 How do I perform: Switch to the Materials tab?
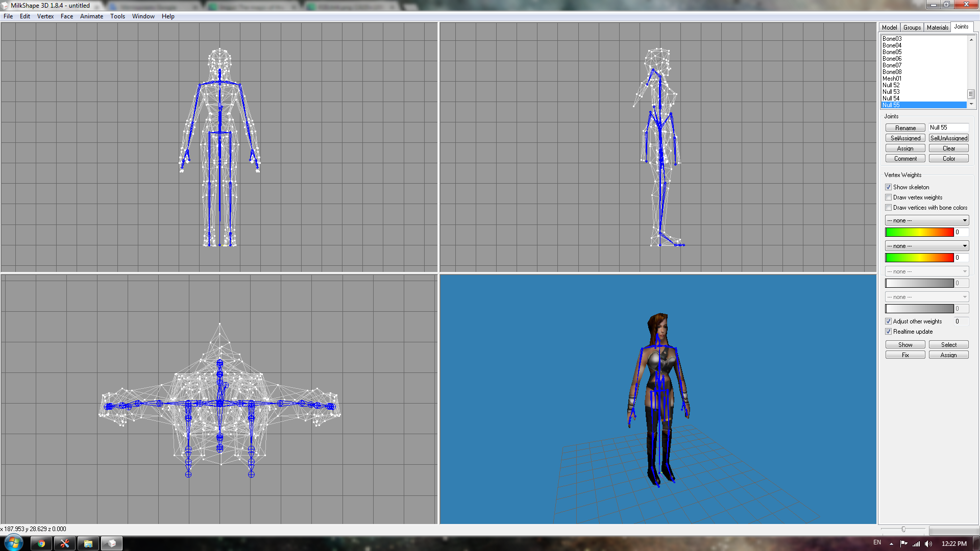pos(937,28)
